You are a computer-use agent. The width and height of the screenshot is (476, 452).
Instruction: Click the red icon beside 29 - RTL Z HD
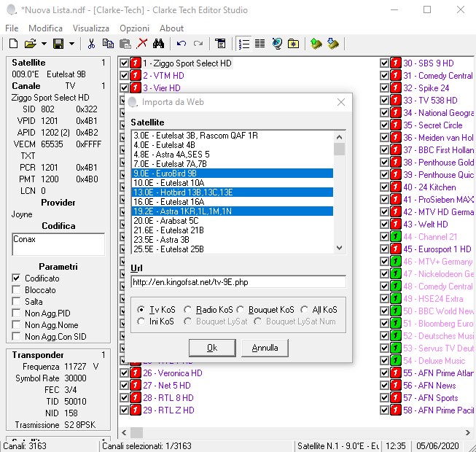point(136,410)
